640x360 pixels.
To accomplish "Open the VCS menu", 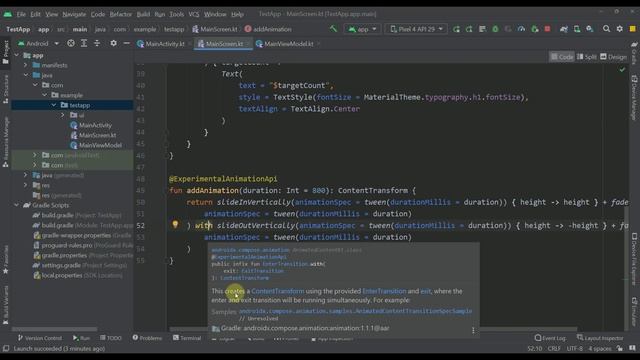I will 193,14.
